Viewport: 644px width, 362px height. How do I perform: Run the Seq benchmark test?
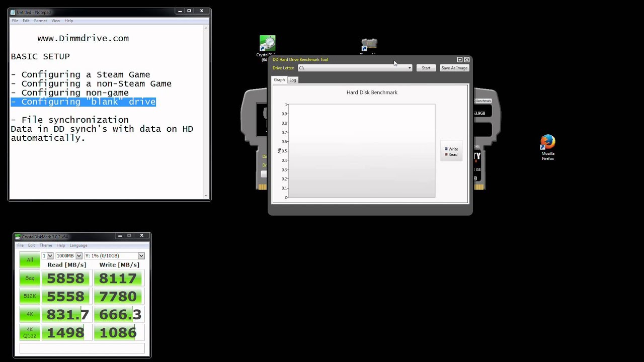(30, 278)
